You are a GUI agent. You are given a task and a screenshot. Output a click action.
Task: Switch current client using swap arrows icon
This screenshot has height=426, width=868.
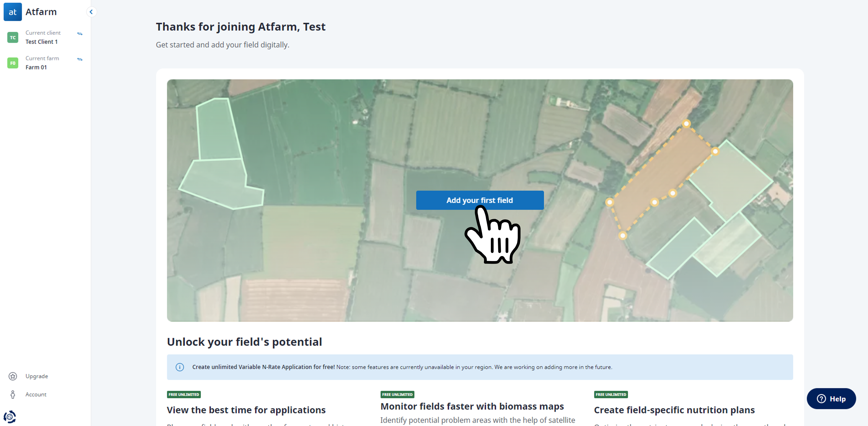(80, 34)
